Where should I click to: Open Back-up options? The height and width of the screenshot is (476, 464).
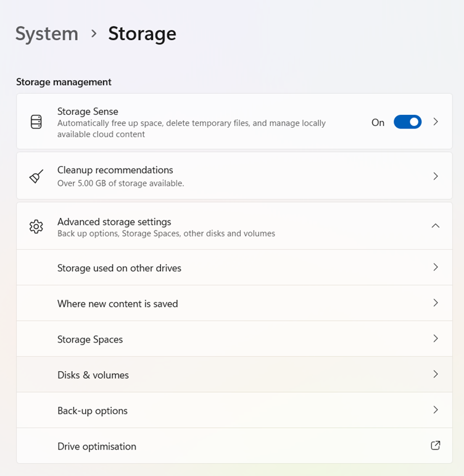click(234, 410)
